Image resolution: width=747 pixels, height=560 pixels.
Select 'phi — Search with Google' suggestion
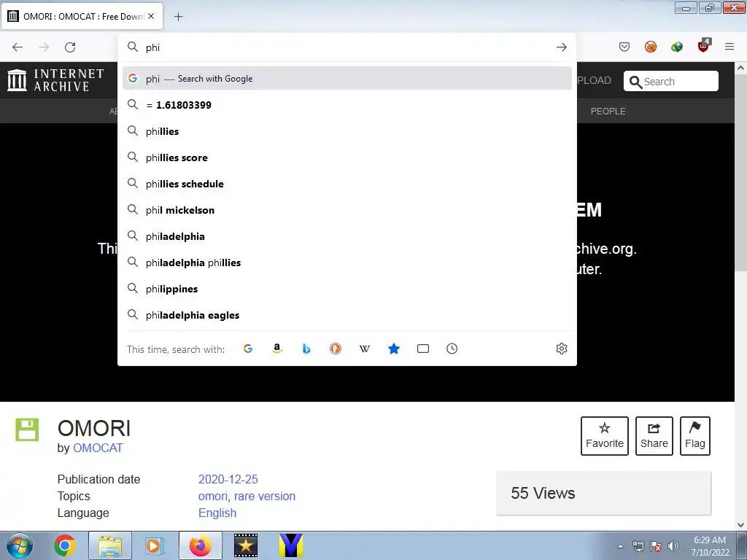(347, 79)
